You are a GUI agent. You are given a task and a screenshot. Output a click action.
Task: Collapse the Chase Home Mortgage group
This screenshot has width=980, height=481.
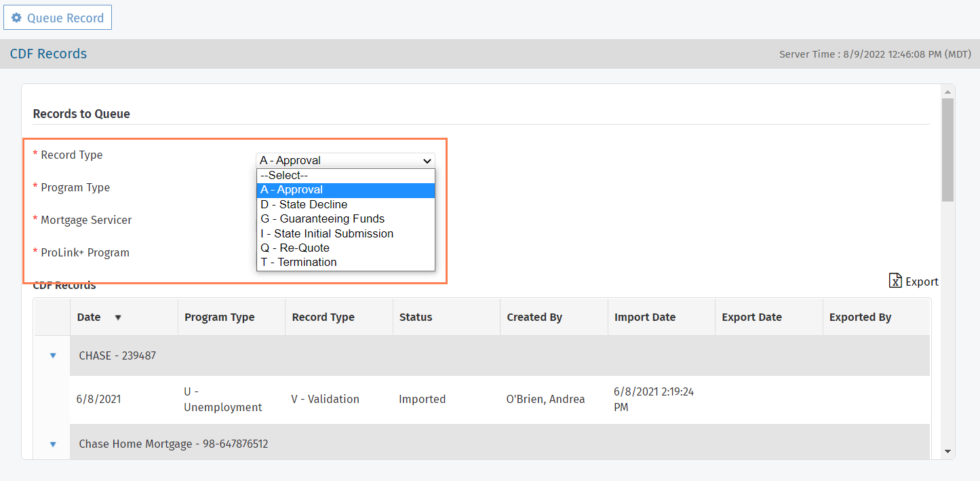[53, 444]
